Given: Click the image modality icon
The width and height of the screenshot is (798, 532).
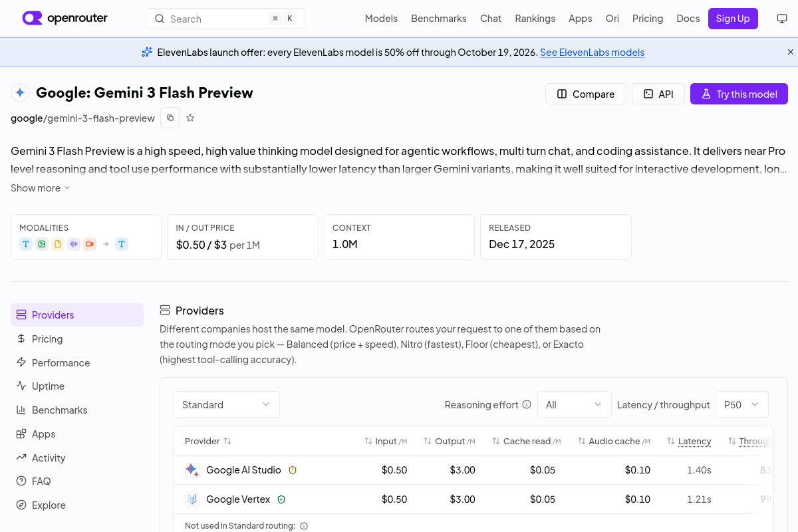Looking at the screenshot, I should [x=42, y=244].
